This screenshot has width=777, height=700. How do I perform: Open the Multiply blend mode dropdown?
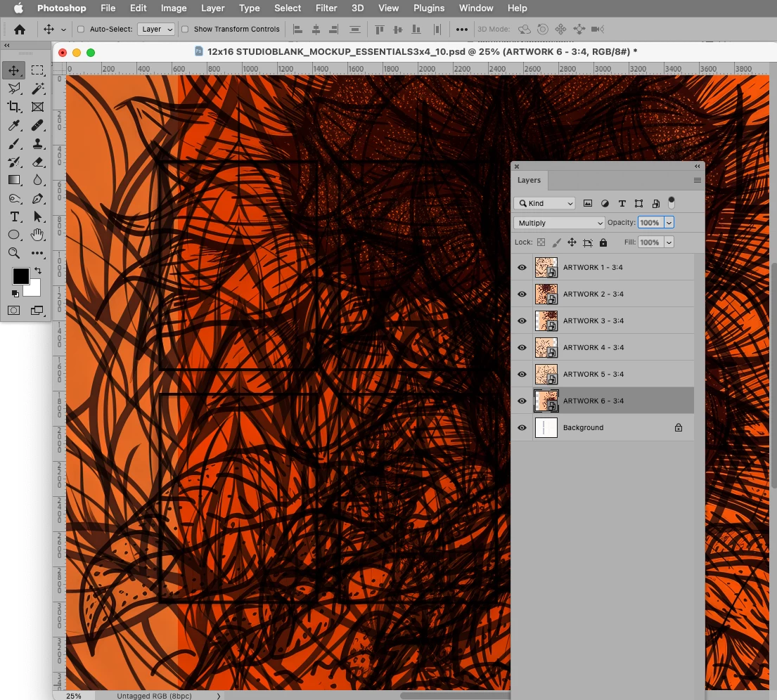click(559, 223)
